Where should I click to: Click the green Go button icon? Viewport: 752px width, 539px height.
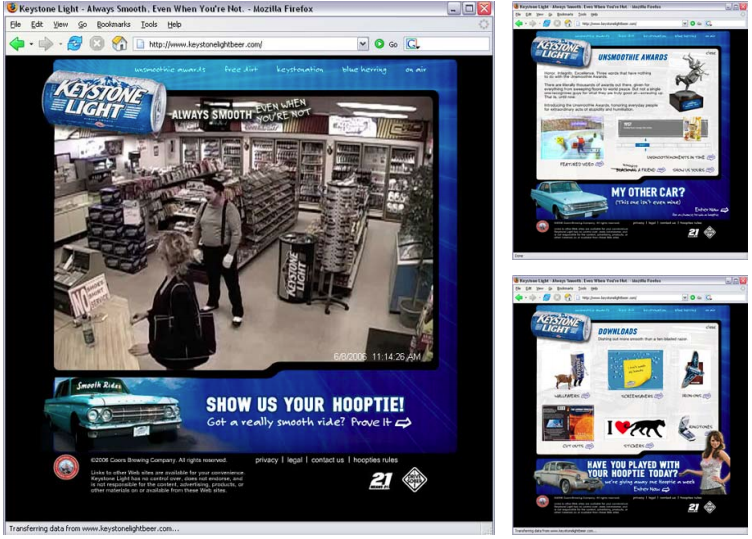tap(379, 44)
